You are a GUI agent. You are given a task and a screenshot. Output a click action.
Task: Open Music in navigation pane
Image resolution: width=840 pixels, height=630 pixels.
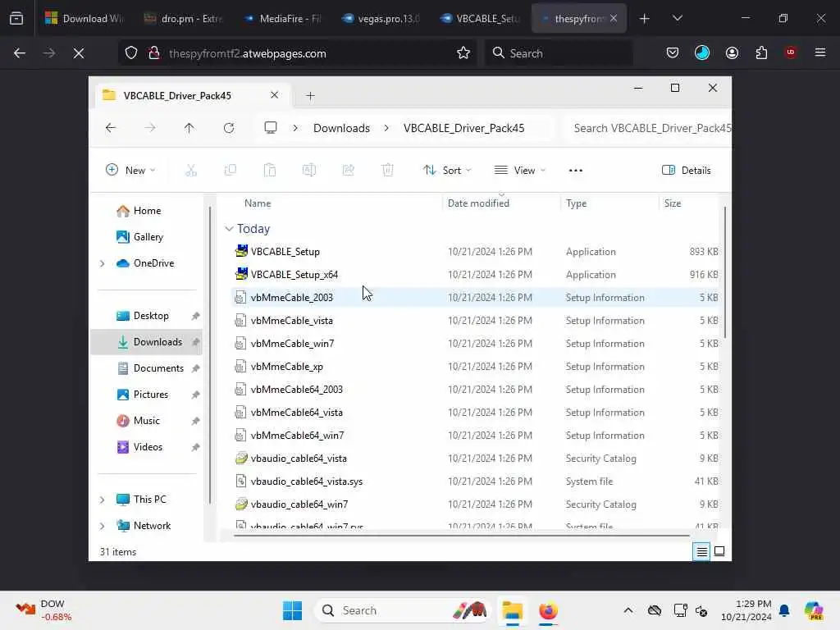(146, 421)
